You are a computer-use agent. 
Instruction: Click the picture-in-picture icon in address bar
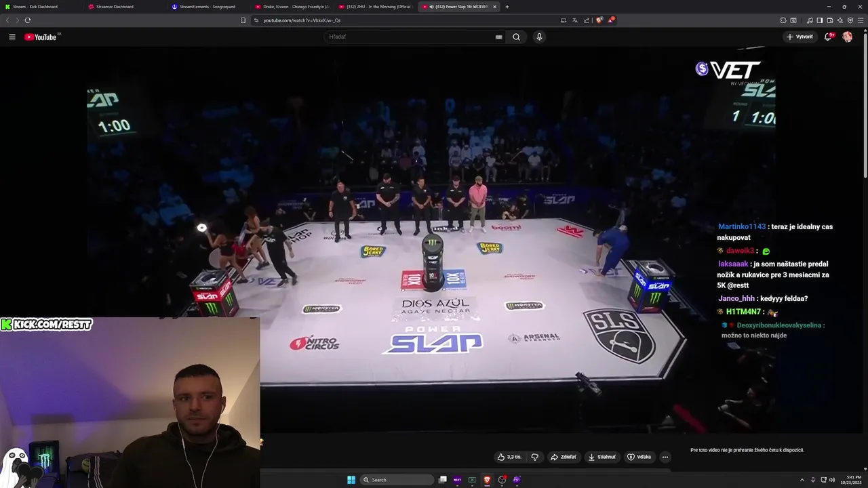click(563, 20)
